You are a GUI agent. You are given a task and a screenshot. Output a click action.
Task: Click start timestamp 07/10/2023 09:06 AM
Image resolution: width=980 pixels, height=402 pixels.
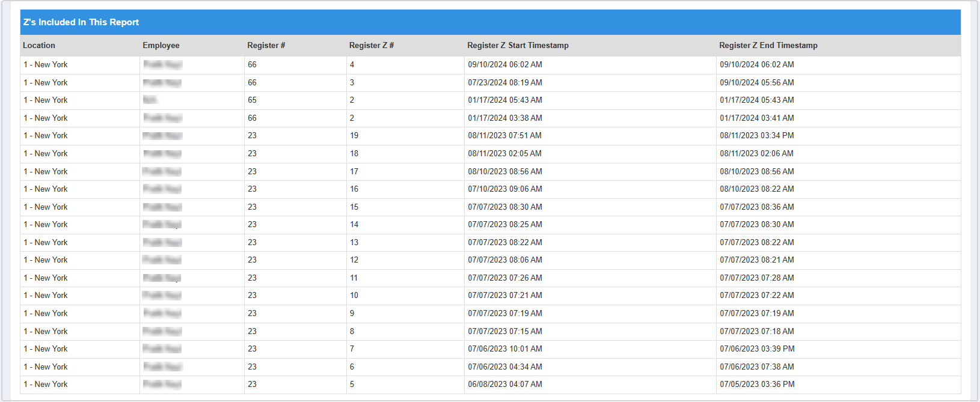coord(505,189)
